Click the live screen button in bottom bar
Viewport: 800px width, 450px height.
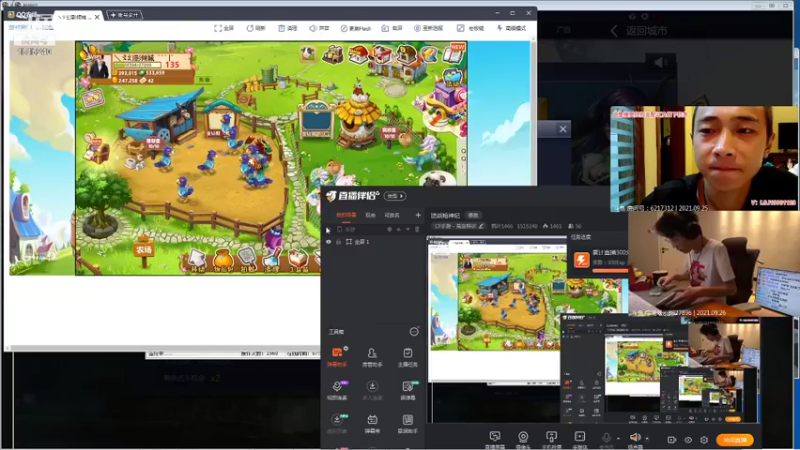[494, 440]
